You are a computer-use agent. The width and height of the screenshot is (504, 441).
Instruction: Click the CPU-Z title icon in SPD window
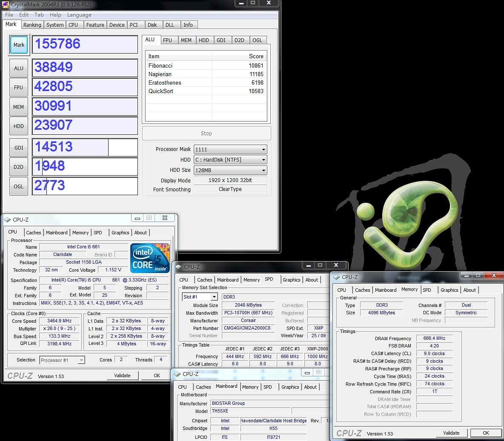(178, 267)
